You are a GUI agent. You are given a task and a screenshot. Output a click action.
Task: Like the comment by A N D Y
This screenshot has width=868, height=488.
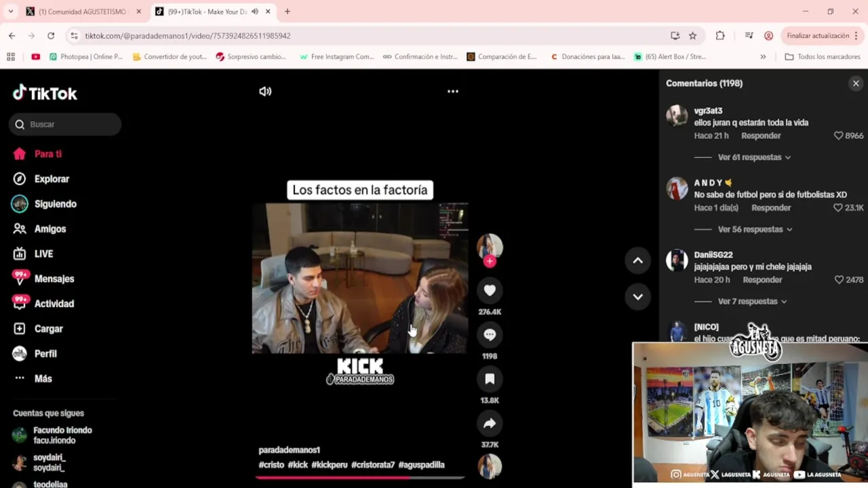[838, 208]
